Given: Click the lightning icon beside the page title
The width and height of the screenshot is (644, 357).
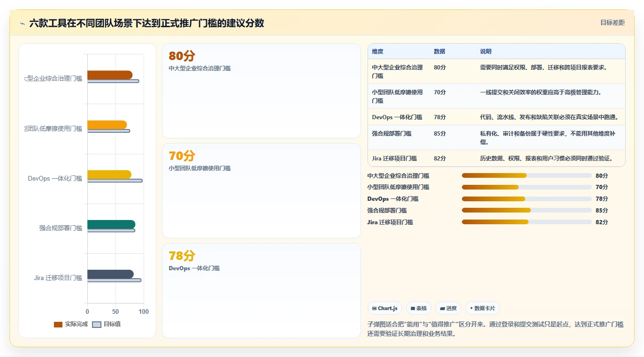Looking at the screenshot, I should (22, 23).
